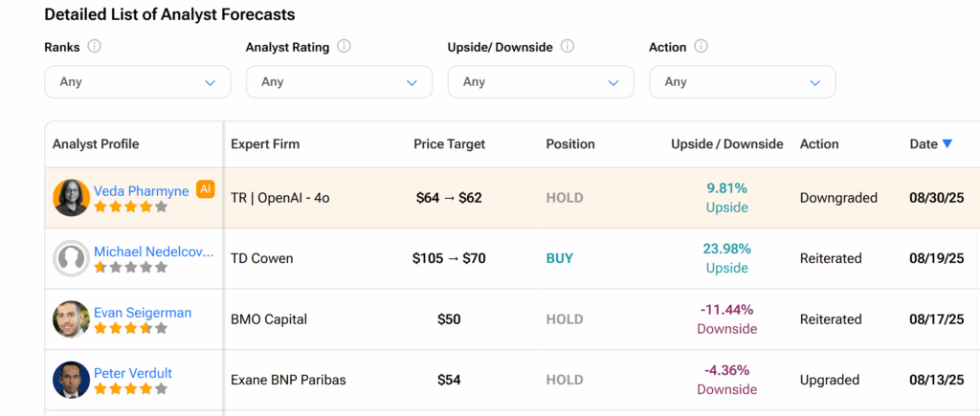The height and width of the screenshot is (416, 980).
Task: Expand the Analyst Rating dropdown
Action: (x=339, y=82)
